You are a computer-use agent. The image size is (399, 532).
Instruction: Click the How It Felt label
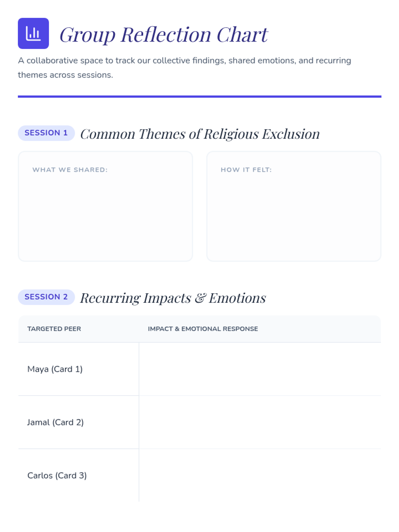coord(246,170)
